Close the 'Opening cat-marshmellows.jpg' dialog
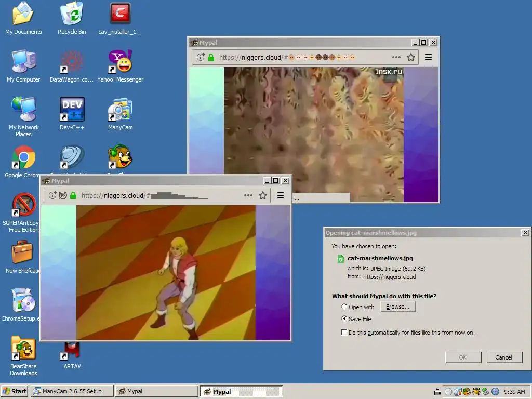 click(525, 232)
